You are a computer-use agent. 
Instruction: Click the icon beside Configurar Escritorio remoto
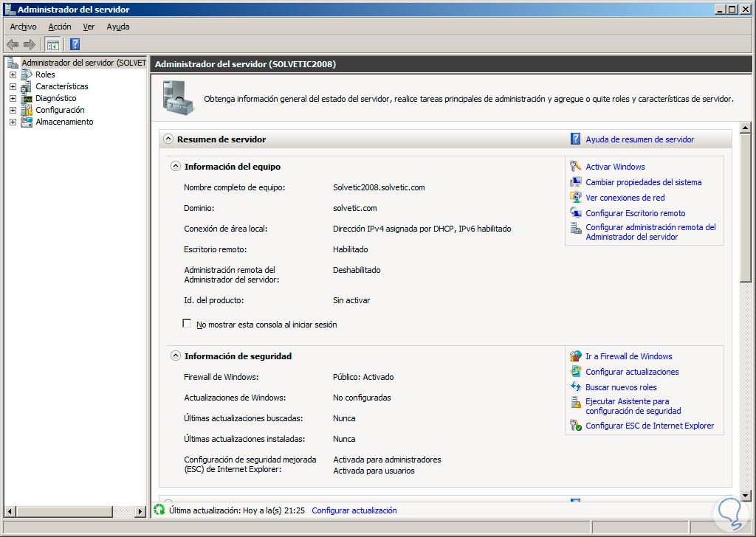(x=575, y=213)
